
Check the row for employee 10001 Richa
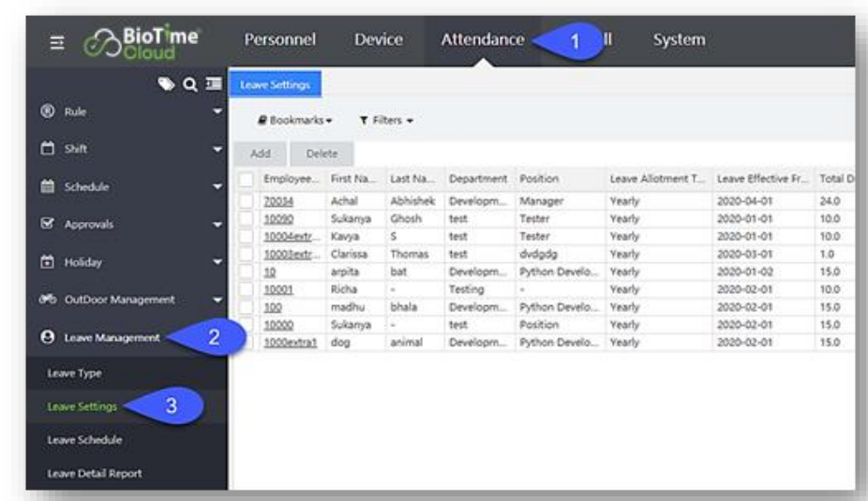[246, 290]
